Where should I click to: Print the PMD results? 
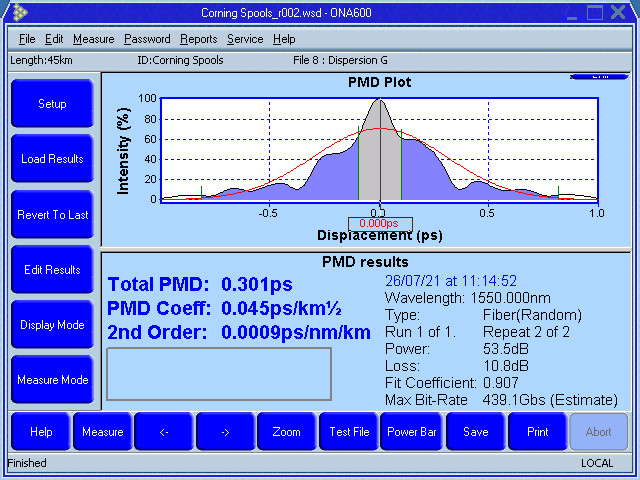(x=538, y=432)
